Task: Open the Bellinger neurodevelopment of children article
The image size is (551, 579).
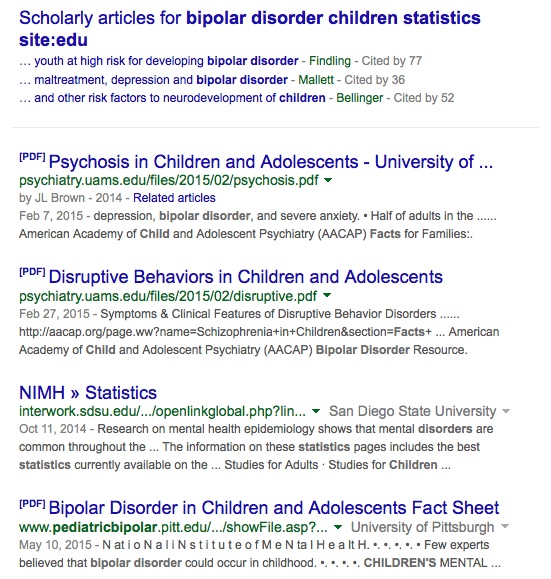Action: [x=172, y=98]
